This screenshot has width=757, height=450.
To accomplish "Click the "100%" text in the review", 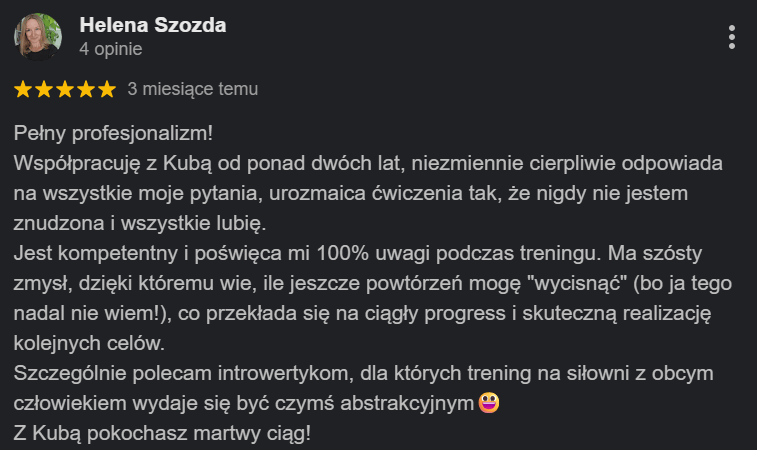I will 342,253.
